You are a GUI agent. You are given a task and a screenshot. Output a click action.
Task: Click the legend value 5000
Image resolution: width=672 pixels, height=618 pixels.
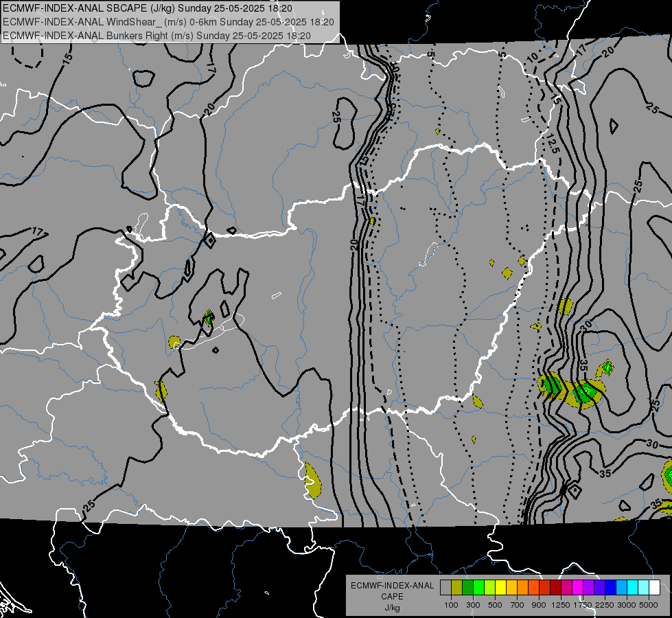click(649, 605)
